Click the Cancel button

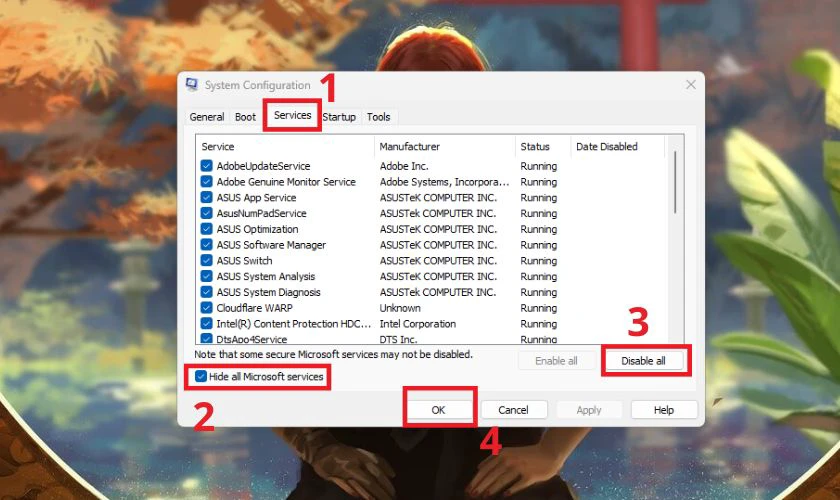coord(513,410)
